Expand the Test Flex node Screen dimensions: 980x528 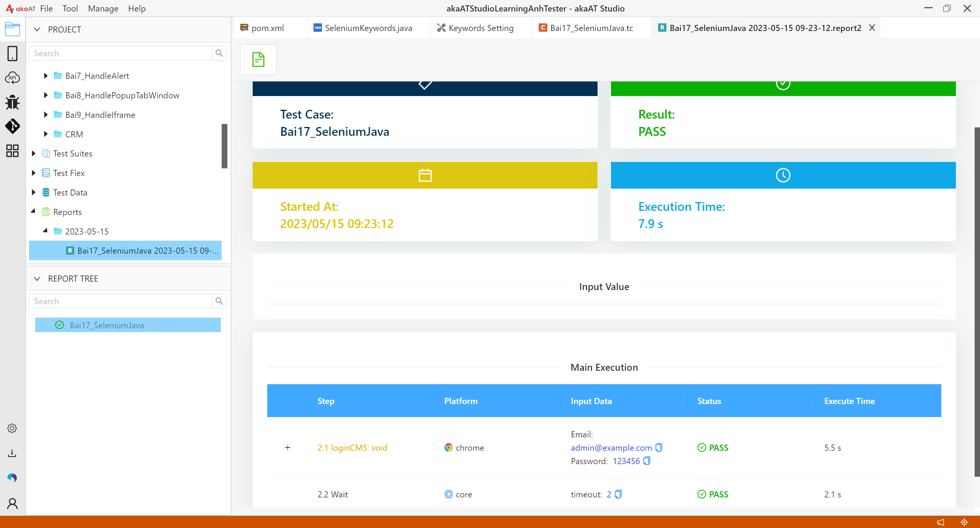[x=33, y=173]
